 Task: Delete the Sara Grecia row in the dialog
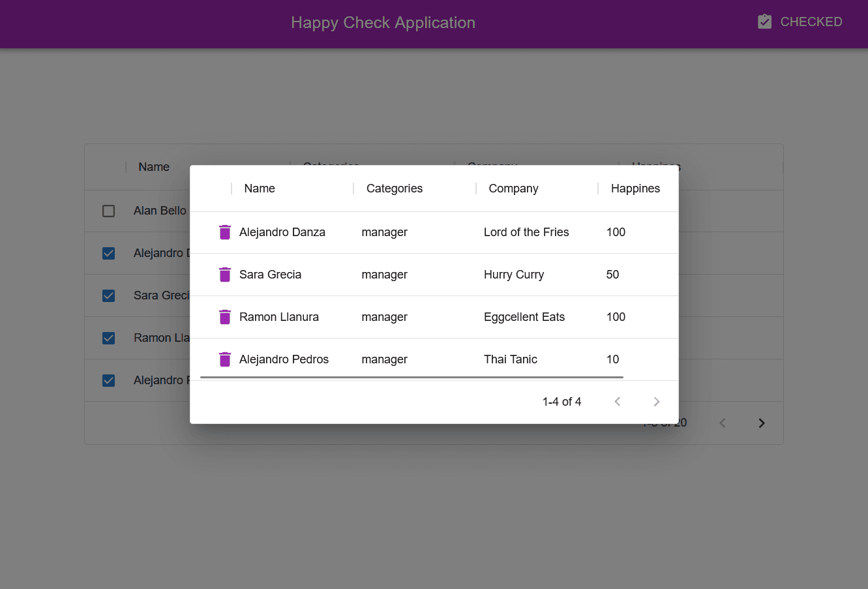coord(225,275)
